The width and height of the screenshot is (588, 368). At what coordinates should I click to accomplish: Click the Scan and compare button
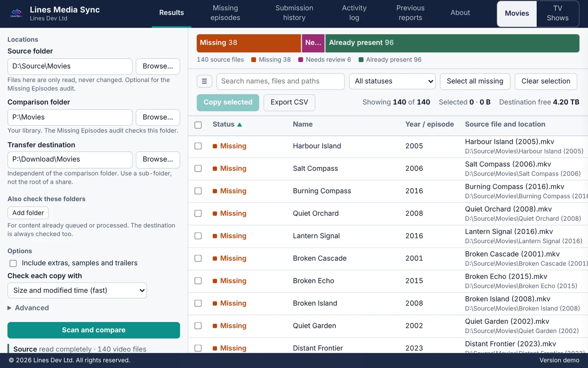pyautogui.click(x=94, y=330)
